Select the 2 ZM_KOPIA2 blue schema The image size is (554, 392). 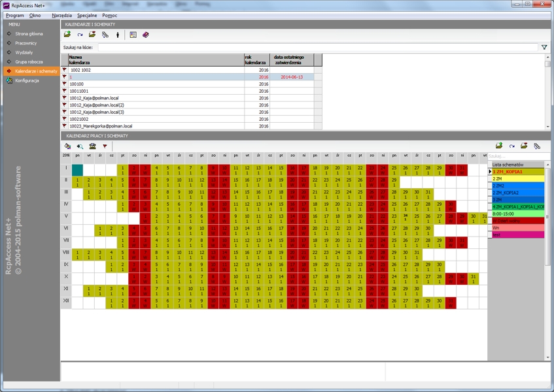[x=517, y=193]
